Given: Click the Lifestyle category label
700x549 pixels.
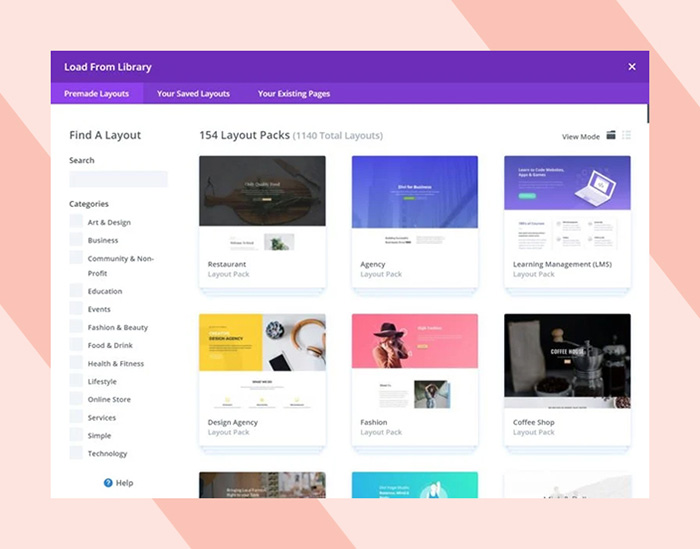Looking at the screenshot, I should tap(102, 382).
